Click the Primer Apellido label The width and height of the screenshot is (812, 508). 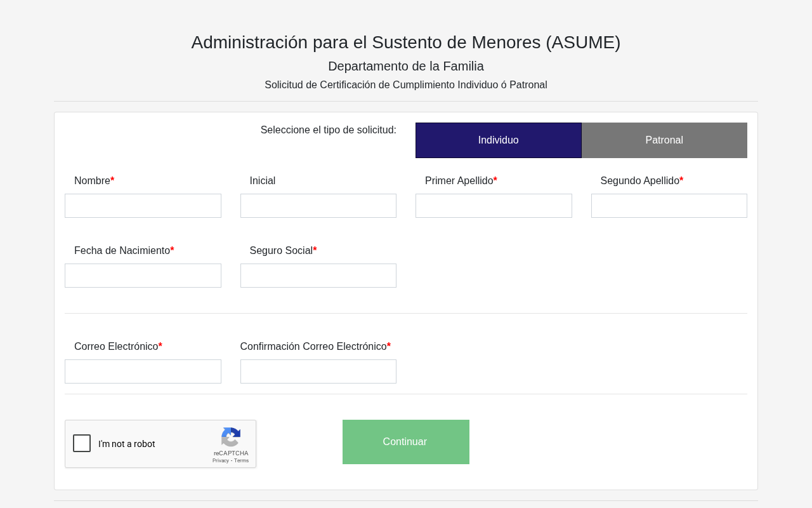tap(459, 181)
